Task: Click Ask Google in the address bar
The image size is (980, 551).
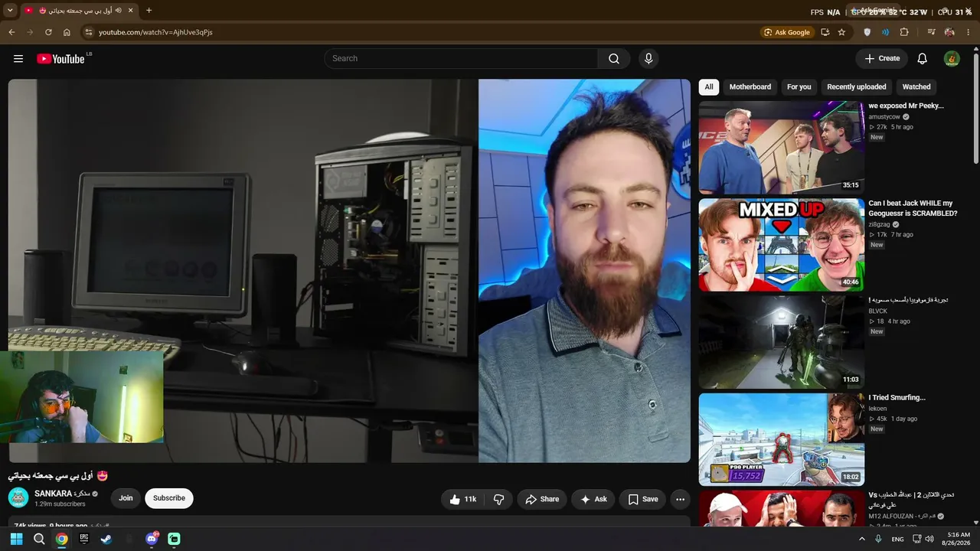Action: pyautogui.click(x=786, y=32)
